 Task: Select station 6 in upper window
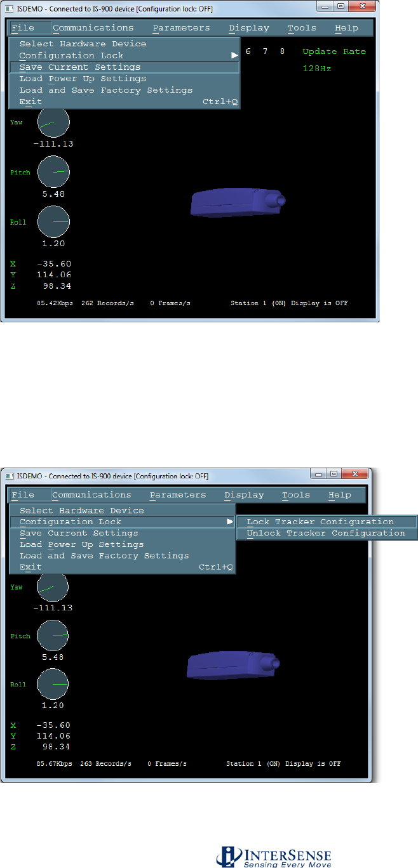[x=248, y=51]
